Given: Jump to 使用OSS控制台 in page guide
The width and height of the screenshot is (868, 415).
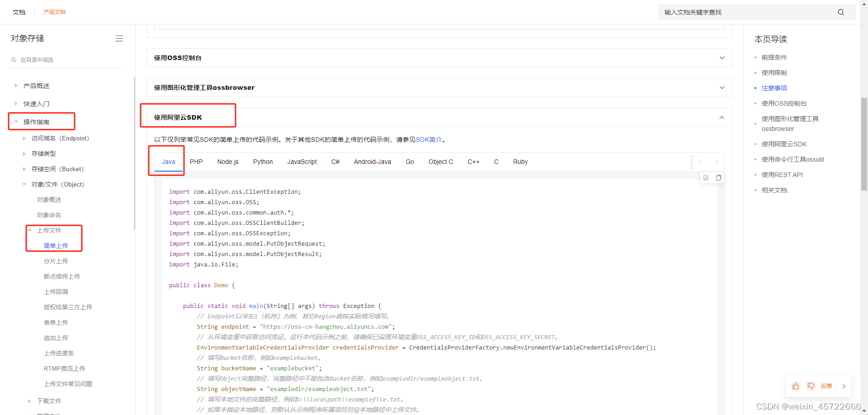Looking at the screenshot, I should 784,103.
